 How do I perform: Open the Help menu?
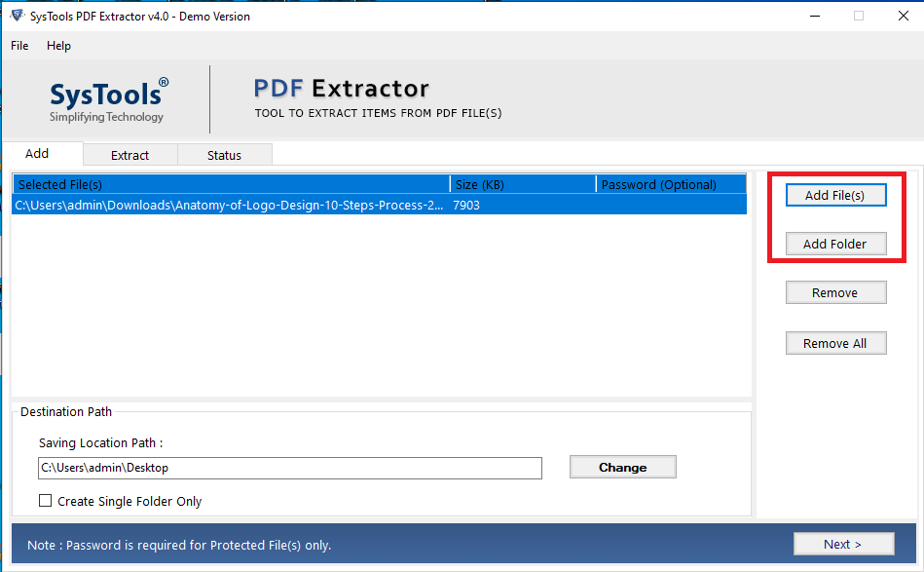coord(59,46)
